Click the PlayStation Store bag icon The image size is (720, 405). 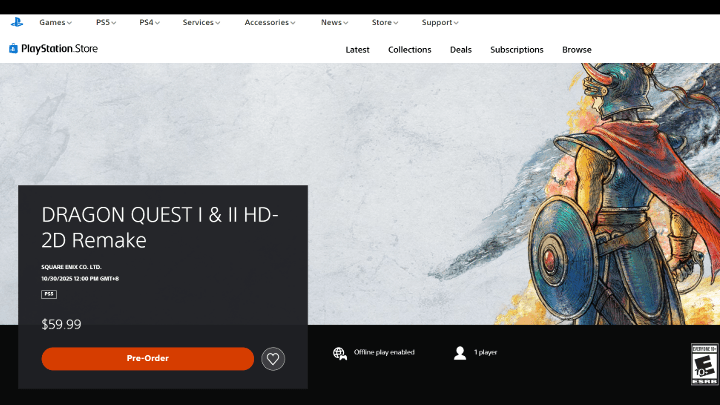[13, 48]
